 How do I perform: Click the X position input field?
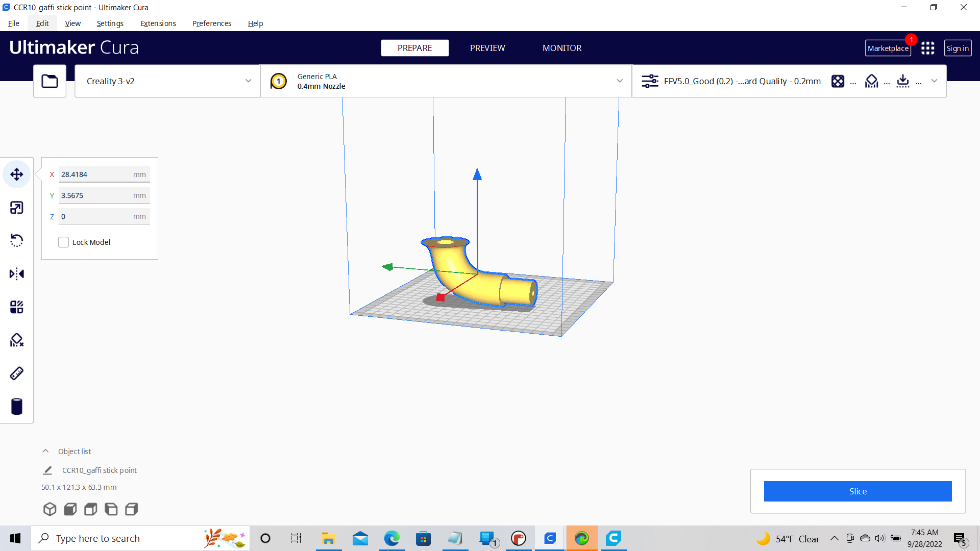point(104,174)
